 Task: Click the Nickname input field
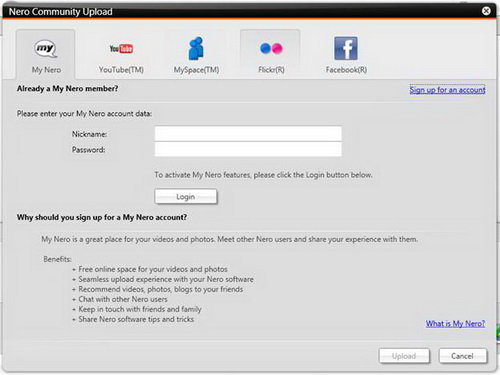pyautogui.click(x=248, y=134)
